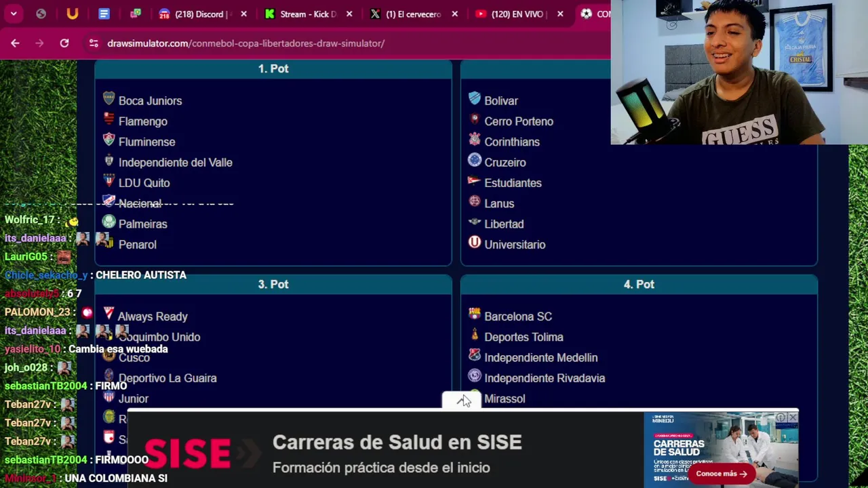Select Penarol in Pot 1
The height and width of the screenshot is (488, 868).
click(x=137, y=245)
